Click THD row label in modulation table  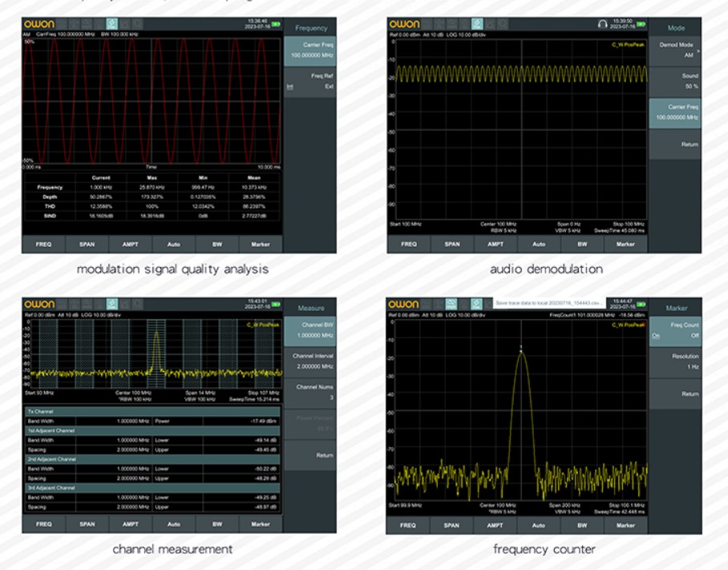50,207
